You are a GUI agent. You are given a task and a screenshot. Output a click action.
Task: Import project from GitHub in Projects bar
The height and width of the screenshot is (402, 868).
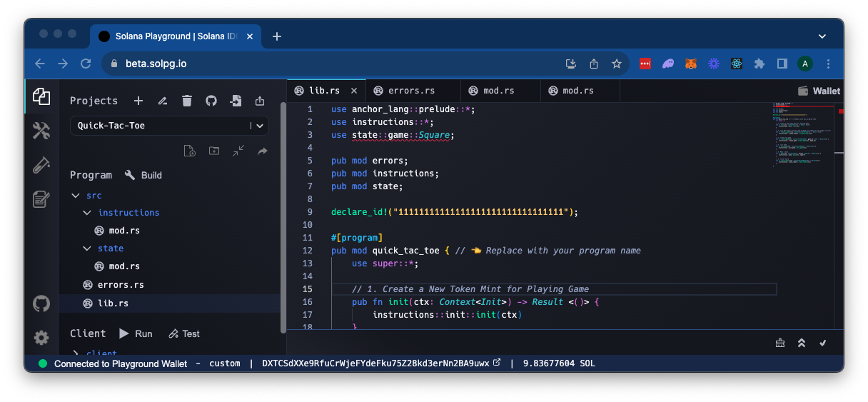211,101
